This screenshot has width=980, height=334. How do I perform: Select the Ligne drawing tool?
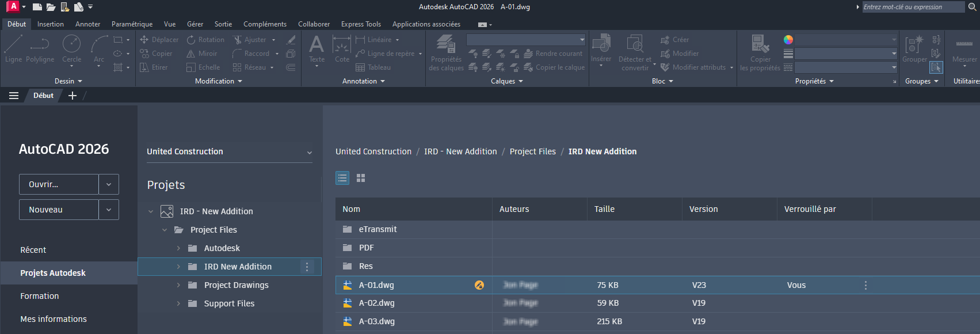13,48
